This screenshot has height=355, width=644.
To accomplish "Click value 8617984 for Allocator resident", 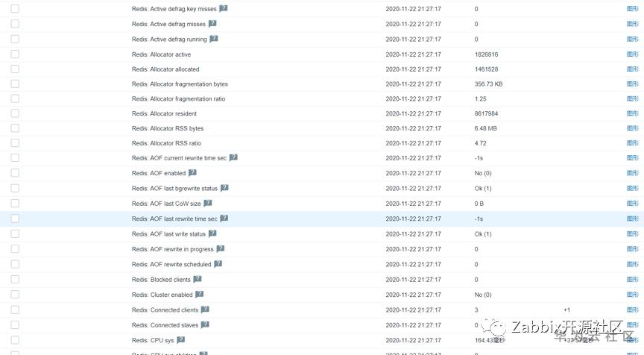I will point(486,113).
